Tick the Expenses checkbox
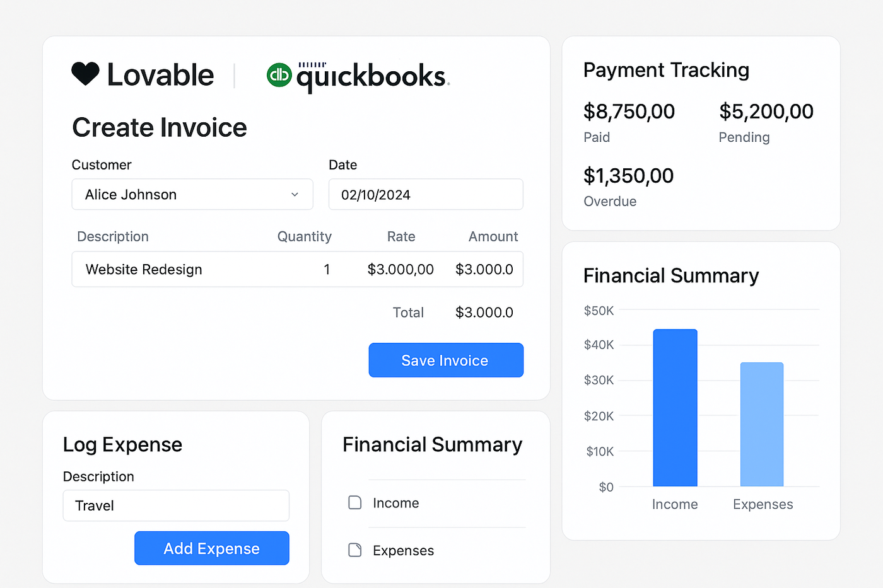The height and width of the screenshot is (588, 883). 355,550
